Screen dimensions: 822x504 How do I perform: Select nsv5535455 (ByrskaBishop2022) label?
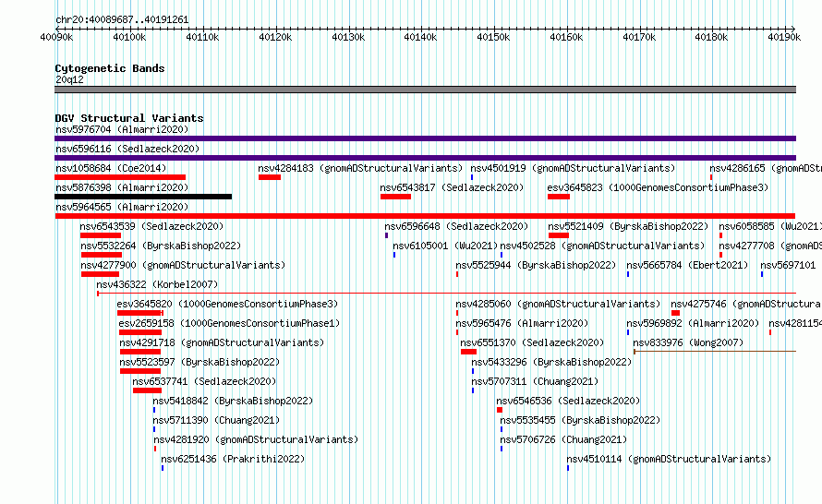click(x=580, y=420)
